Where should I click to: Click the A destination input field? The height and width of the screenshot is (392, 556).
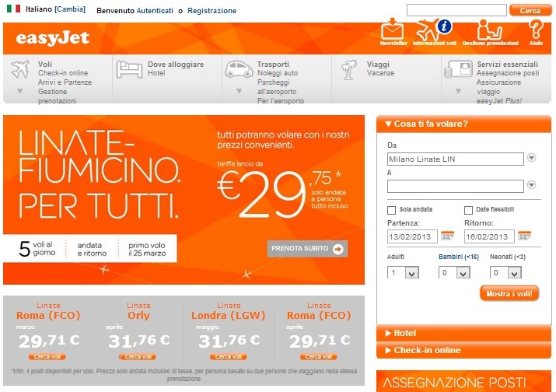click(455, 186)
